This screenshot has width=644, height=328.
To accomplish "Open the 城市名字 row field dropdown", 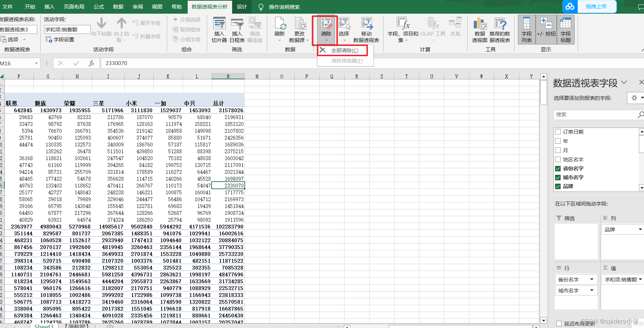I will point(592,290).
